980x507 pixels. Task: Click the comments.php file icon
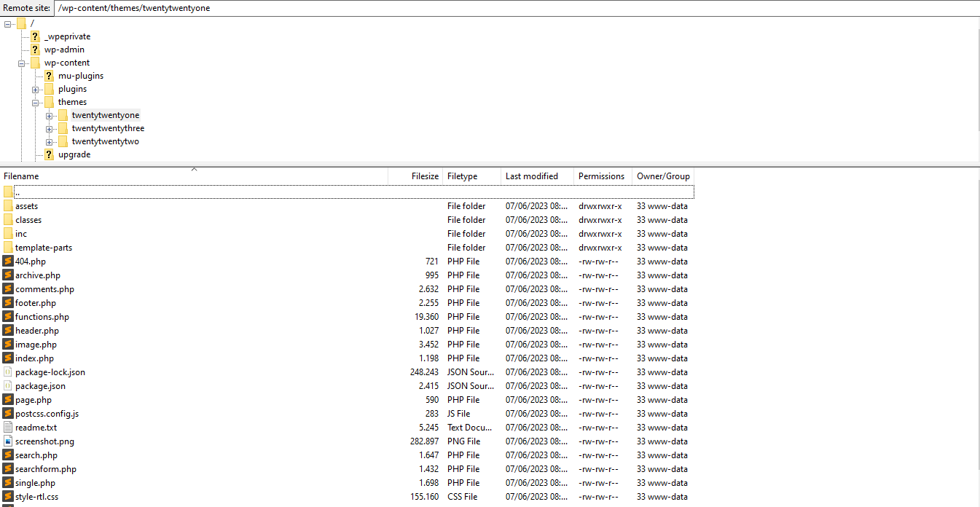(x=8, y=289)
